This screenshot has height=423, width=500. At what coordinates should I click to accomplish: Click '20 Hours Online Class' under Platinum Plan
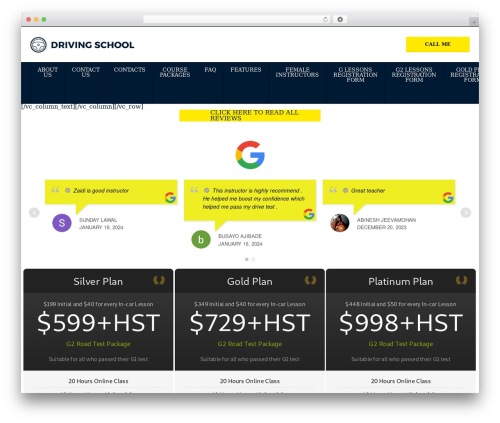(x=401, y=381)
